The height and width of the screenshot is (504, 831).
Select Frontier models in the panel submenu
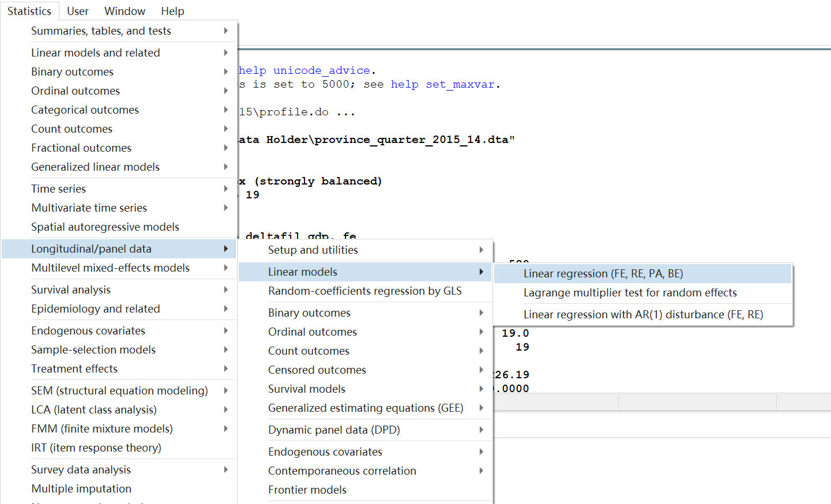[x=306, y=490]
